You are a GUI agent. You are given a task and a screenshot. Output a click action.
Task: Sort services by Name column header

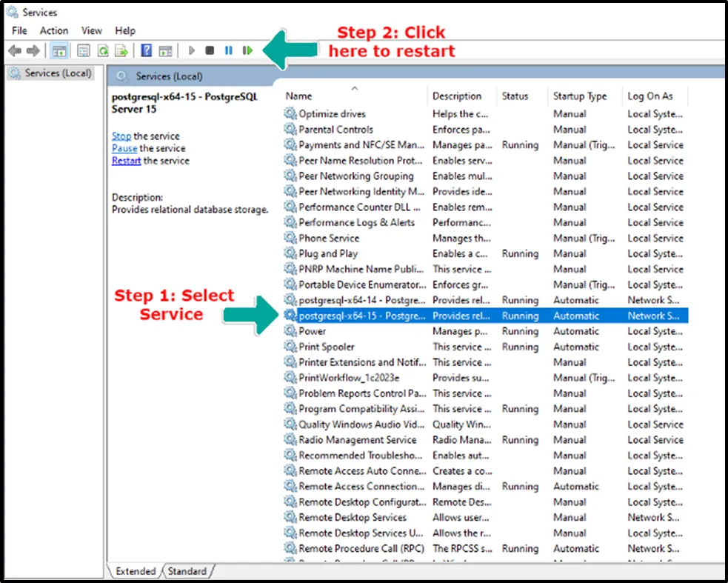(x=299, y=96)
